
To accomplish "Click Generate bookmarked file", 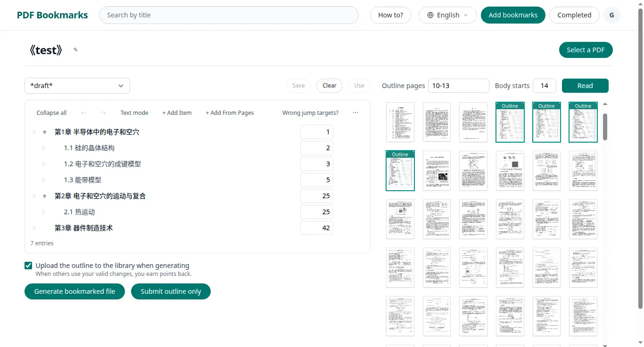I will pos(74,291).
